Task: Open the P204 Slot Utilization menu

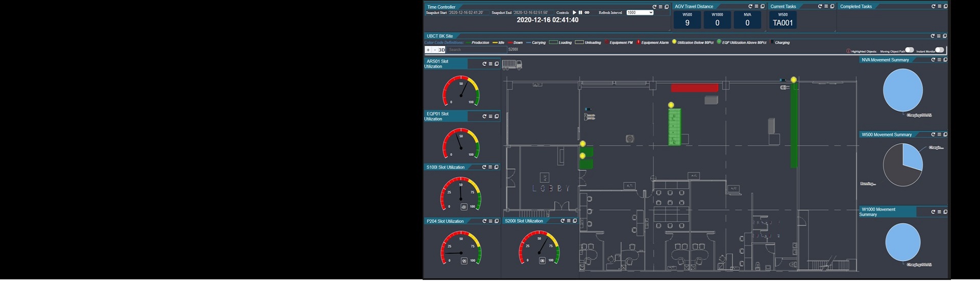Action: tap(491, 221)
